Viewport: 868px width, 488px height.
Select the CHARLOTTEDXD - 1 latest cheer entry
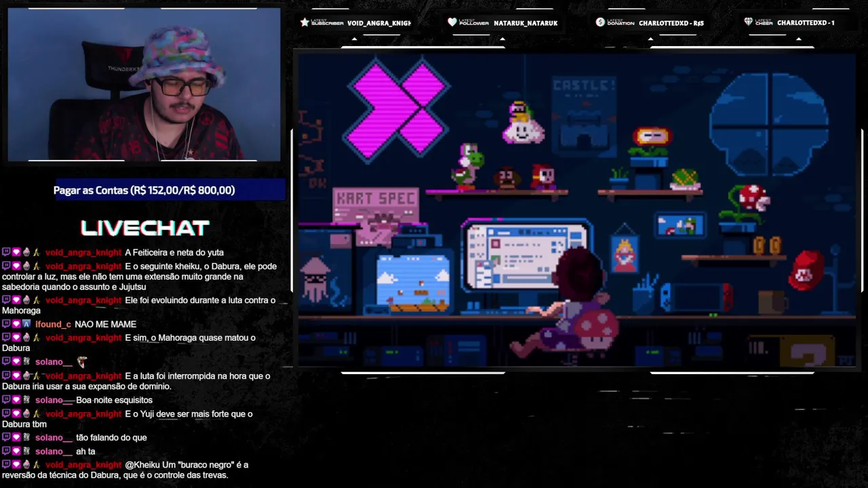point(806,23)
